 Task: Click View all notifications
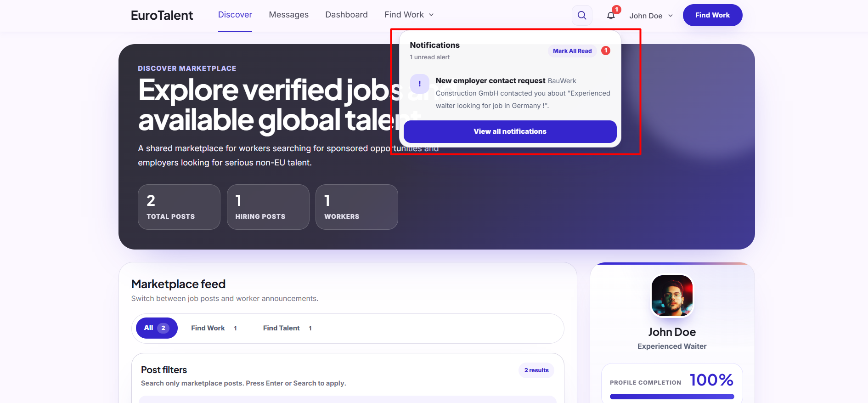pos(510,131)
